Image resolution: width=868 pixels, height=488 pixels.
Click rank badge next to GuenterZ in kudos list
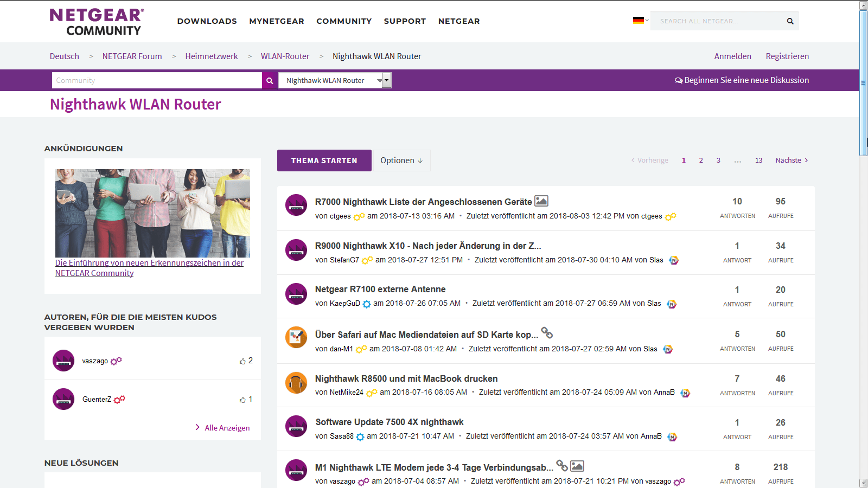coord(119,400)
